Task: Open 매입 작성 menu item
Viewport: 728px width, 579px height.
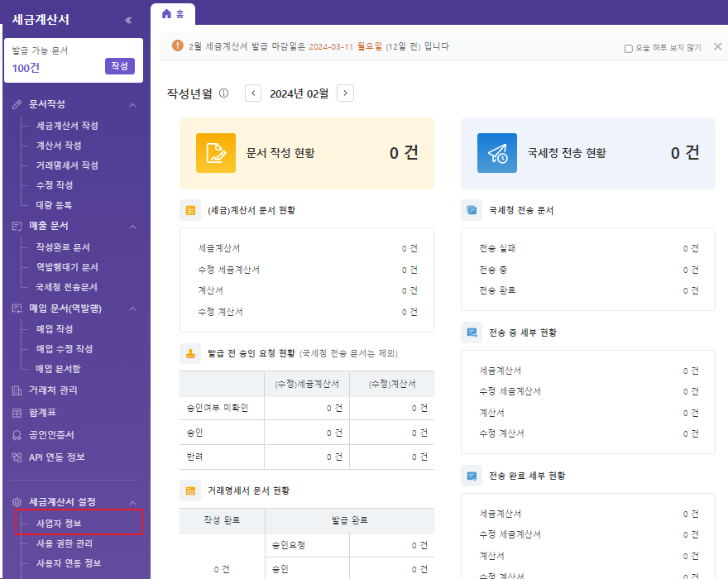Action: point(55,328)
